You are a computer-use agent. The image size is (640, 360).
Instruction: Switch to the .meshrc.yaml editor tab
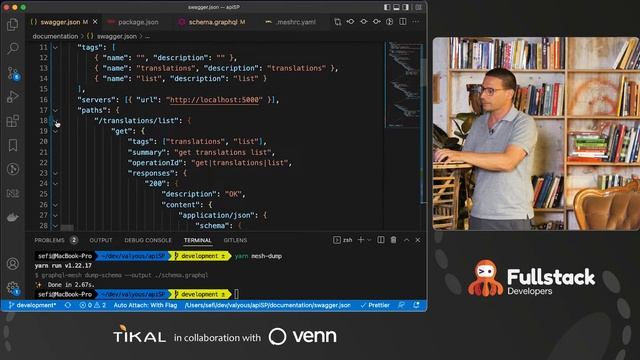(296, 22)
